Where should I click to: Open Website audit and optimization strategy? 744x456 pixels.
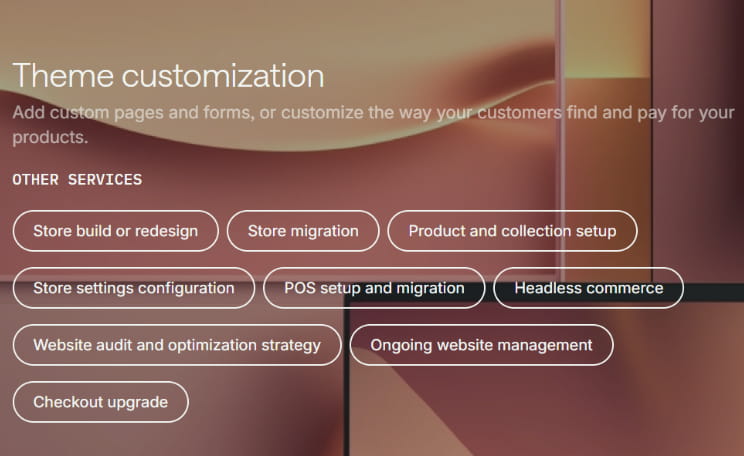[177, 345]
